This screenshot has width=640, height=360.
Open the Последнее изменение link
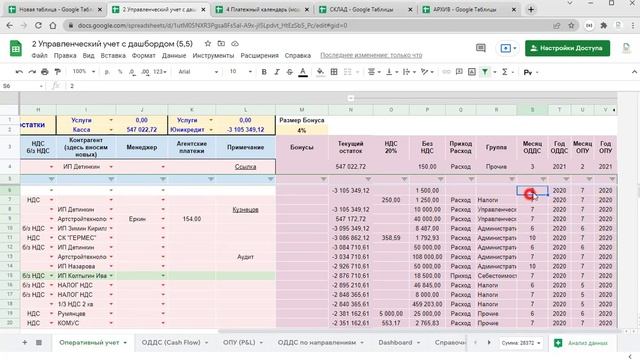click(x=371, y=55)
